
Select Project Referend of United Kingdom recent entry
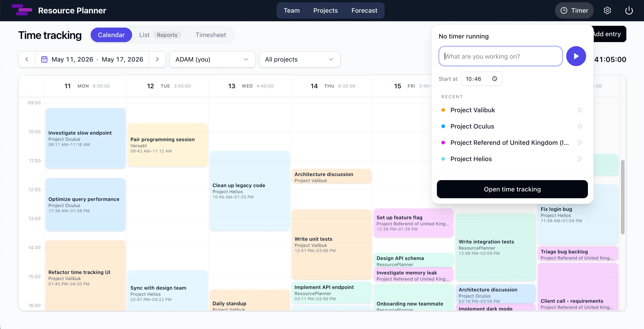click(512, 143)
